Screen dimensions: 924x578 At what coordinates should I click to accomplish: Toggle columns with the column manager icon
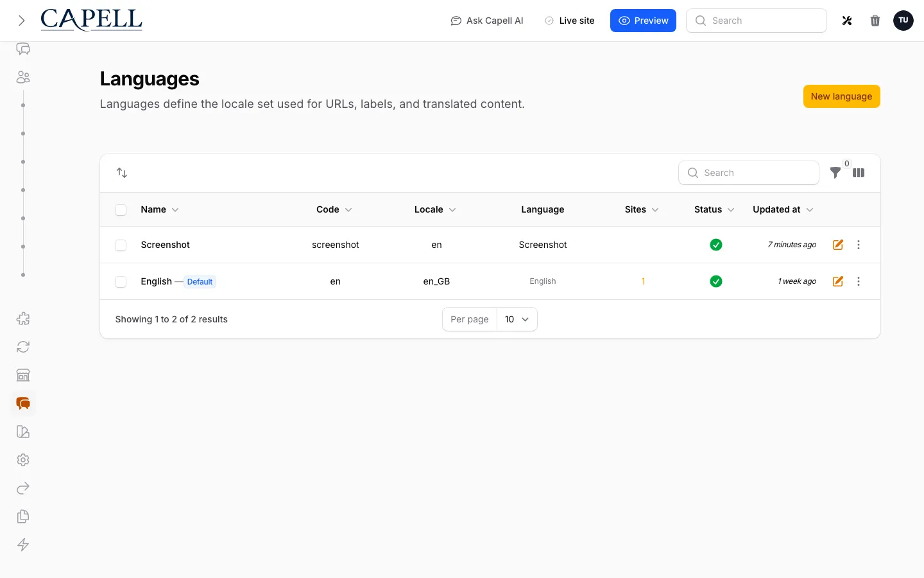[859, 173]
